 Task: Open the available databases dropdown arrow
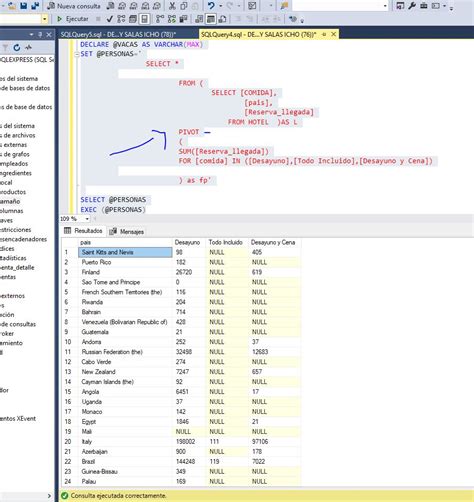[x=45, y=19]
